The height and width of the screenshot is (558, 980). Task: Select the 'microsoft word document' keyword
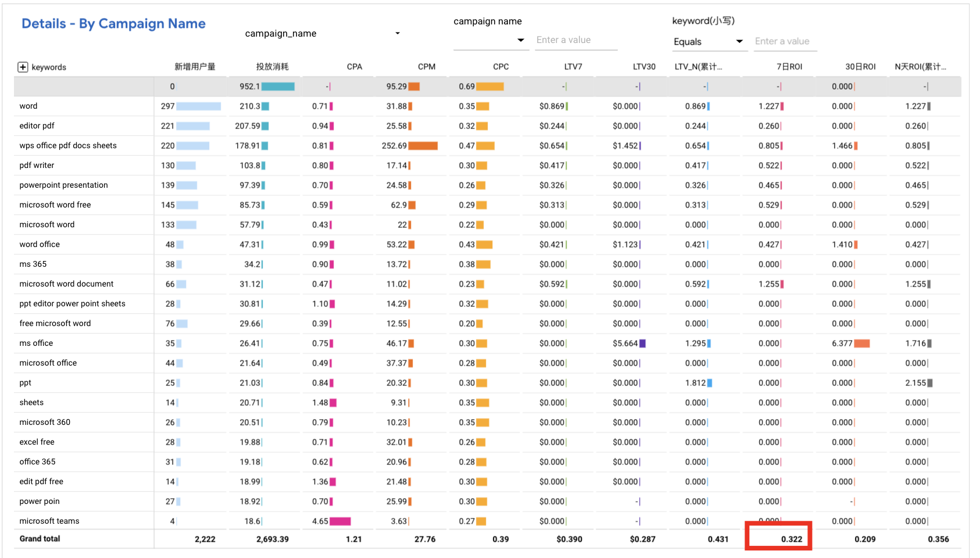pos(66,284)
